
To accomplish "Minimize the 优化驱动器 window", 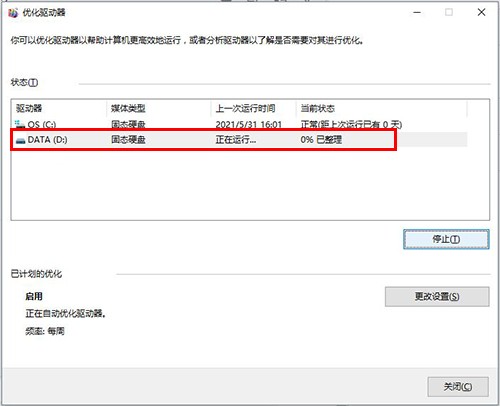I will tap(417, 13).
